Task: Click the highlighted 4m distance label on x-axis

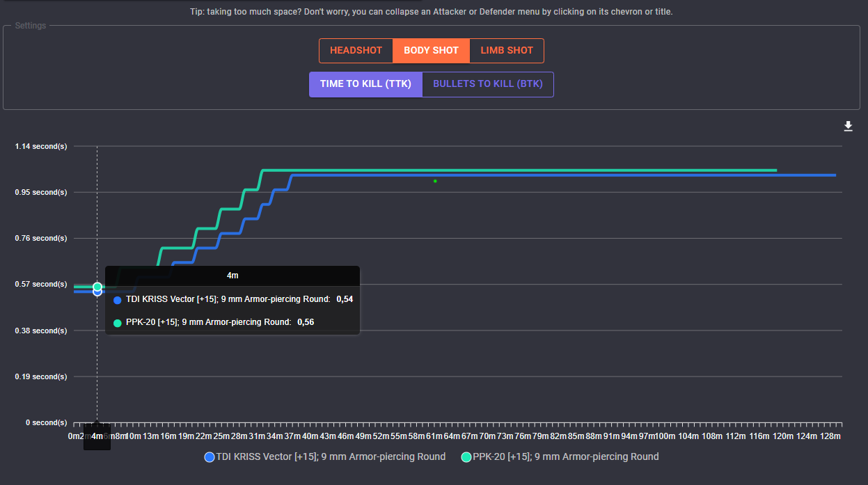Action: point(97,436)
